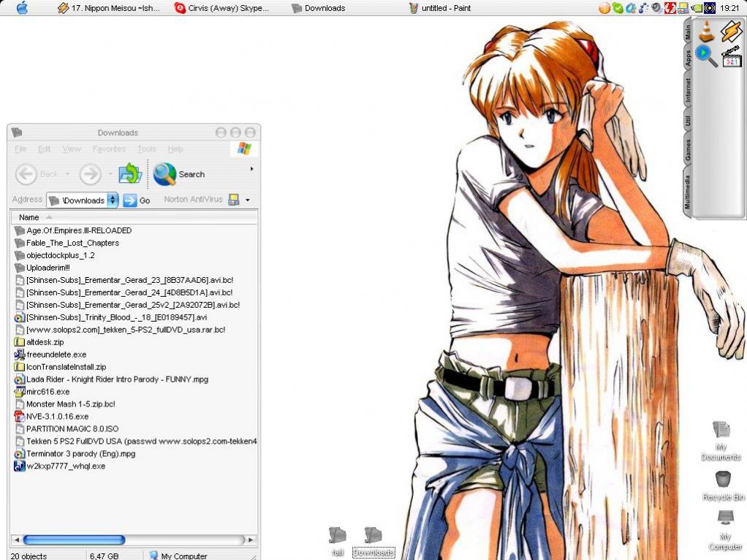Open the Edit menu

[45, 148]
